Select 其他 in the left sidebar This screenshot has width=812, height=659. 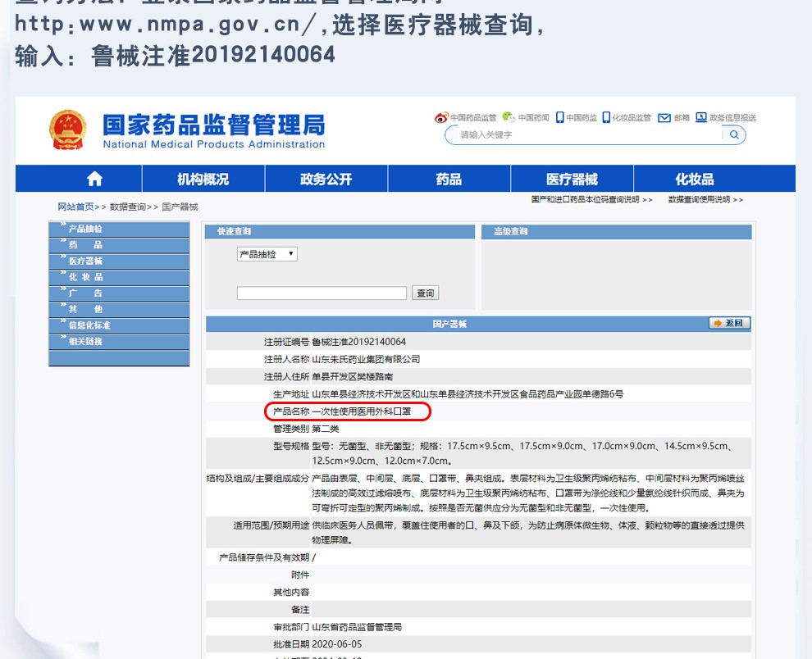[x=119, y=309]
